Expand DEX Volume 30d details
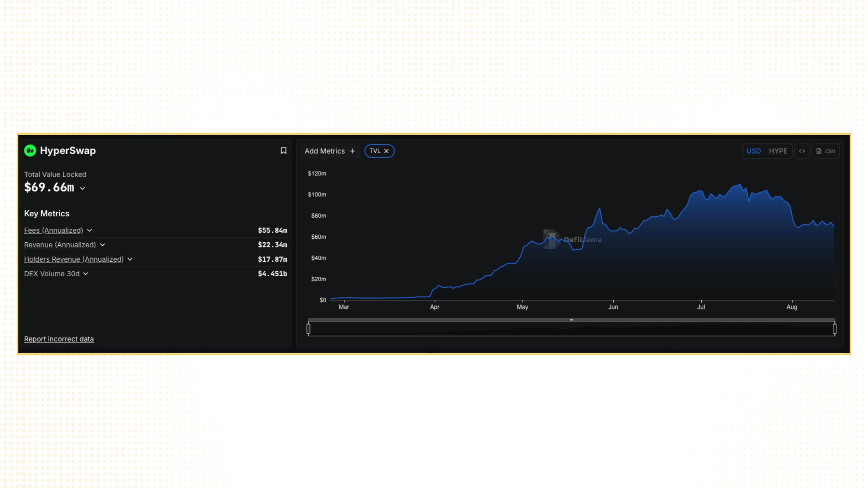868x488 pixels. 86,274
